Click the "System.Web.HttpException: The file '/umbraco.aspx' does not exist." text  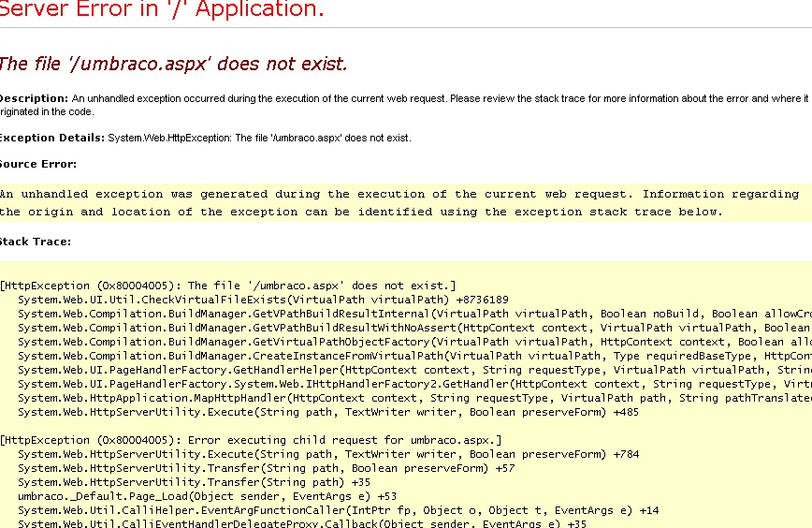(x=259, y=138)
